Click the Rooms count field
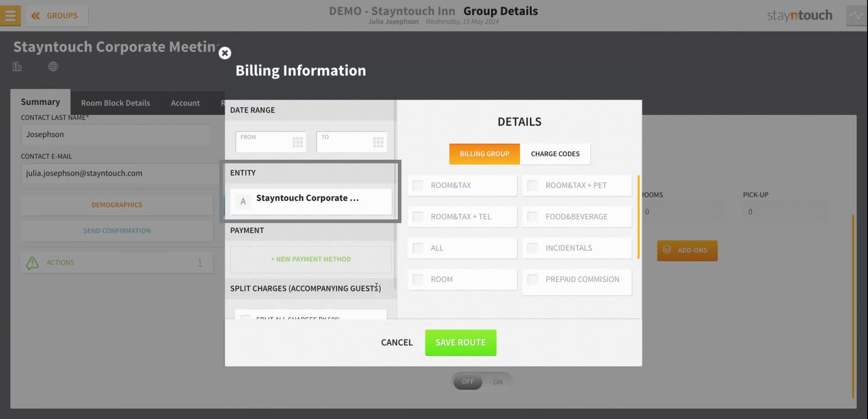868x419 pixels. point(683,212)
